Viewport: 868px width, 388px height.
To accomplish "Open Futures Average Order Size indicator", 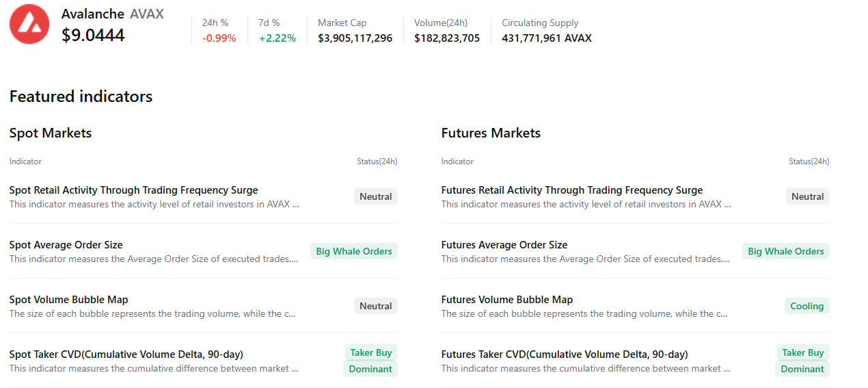I will point(504,245).
